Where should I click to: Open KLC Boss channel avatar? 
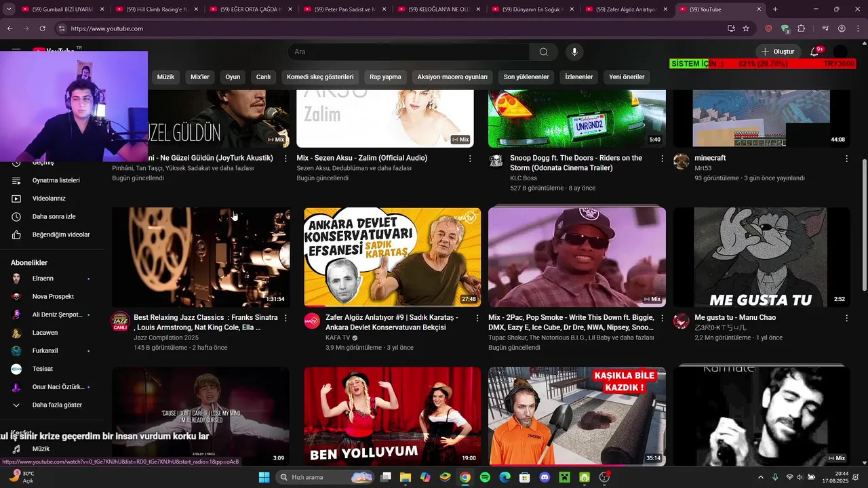coord(496,161)
